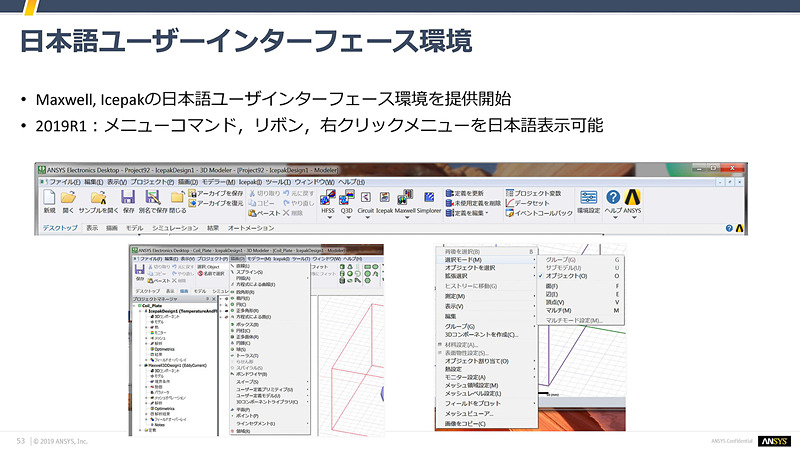Insert a Simplorer design icon

coord(429,197)
